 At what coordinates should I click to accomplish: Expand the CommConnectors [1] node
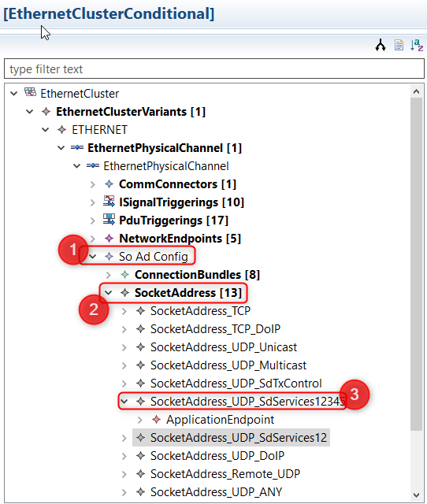pos(93,184)
